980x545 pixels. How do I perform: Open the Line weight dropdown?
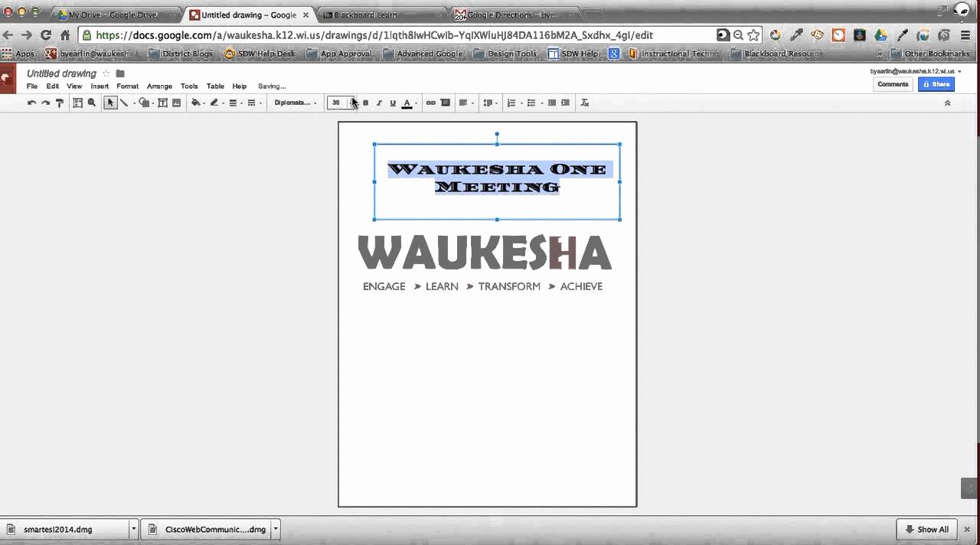pos(235,103)
